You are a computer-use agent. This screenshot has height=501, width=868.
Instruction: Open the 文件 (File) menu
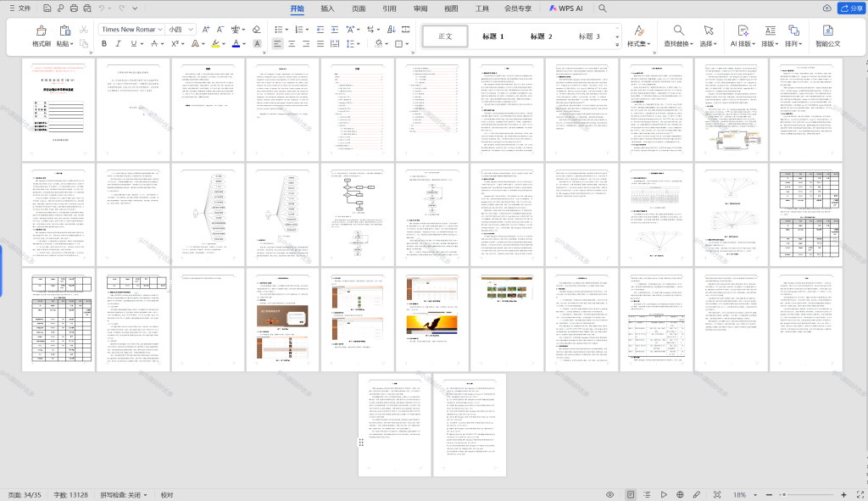(x=20, y=8)
